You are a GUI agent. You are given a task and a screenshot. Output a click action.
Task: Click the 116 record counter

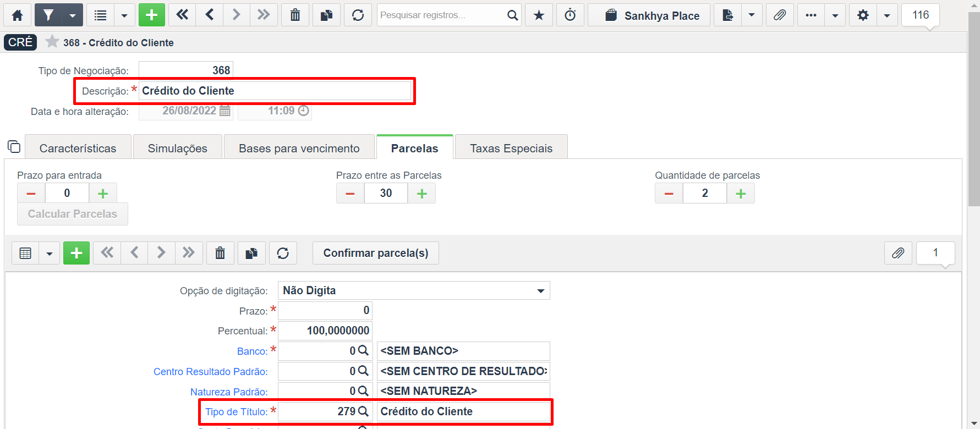(921, 15)
